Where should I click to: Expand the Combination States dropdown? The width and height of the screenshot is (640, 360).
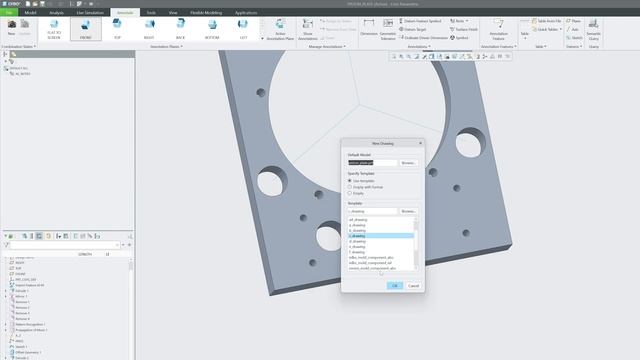pos(19,47)
